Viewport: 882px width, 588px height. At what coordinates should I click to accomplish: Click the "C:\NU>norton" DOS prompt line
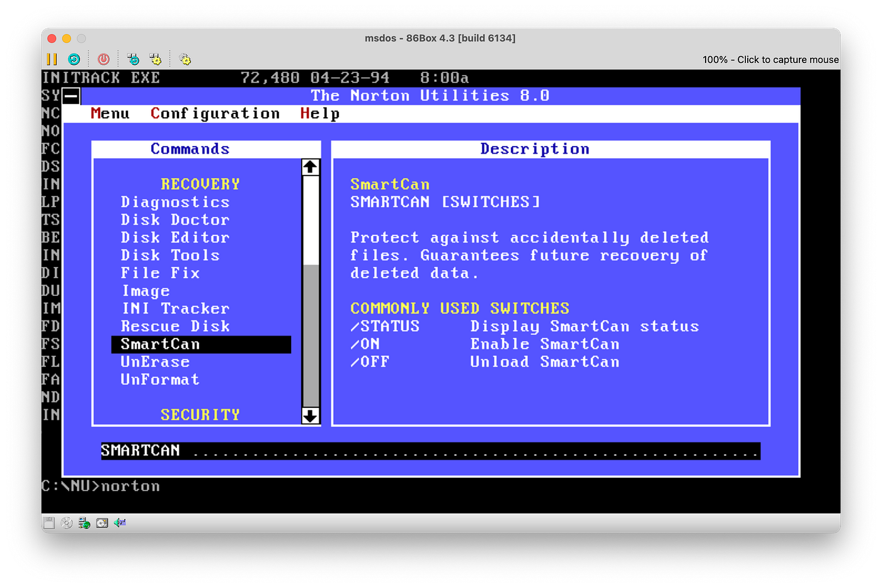[101, 486]
